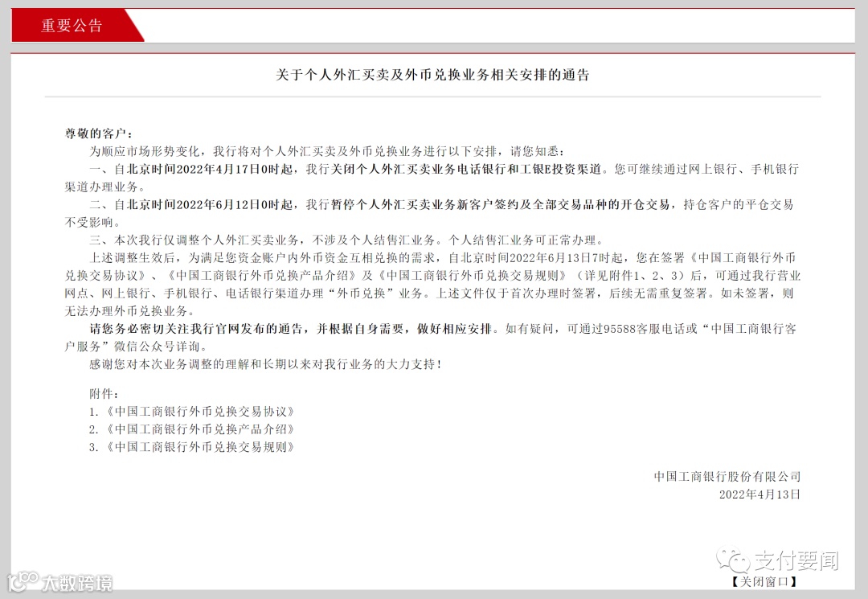
Task: Click the sentence 为顺应市场形势变化，我行将对个人外汇买卖
Action: coord(327,151)
